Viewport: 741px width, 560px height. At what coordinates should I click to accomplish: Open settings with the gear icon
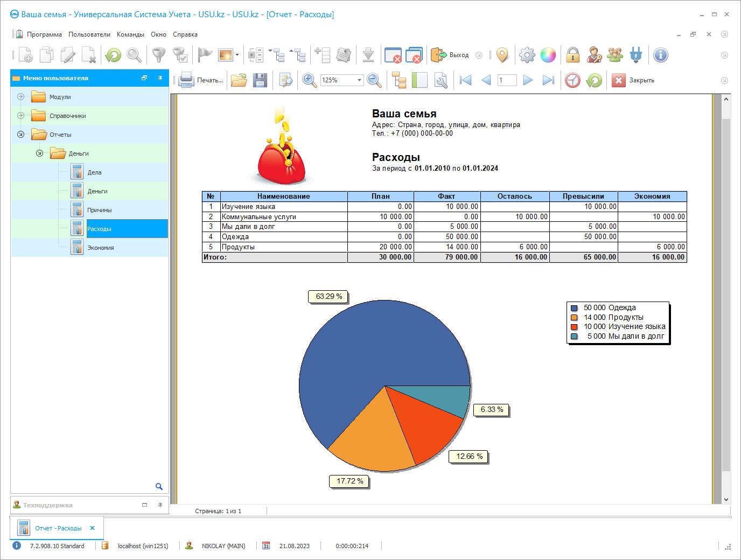527,55
